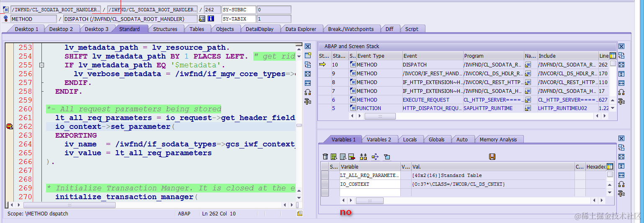This screenshot has width=644, height=223.
Task: Switch to the Variables 2 tab
Action: pos(379,139)
